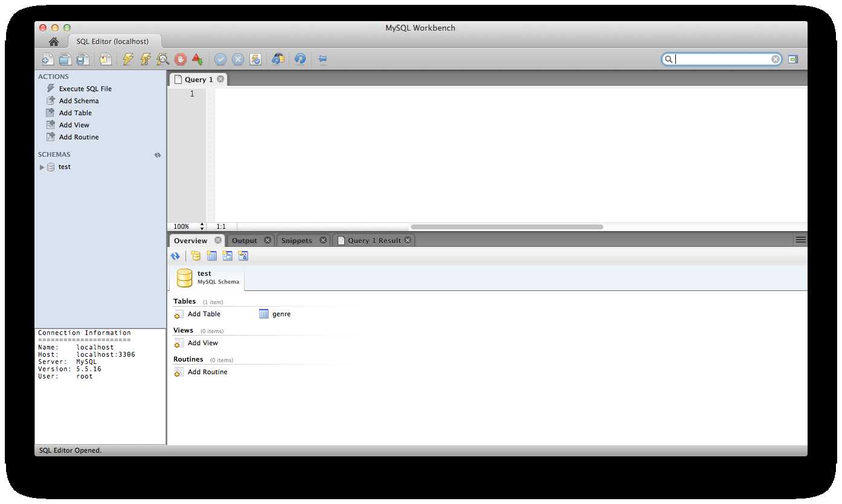Close the Snippets tab
Viewport: 842px width, 504px height.
(x=323, y=240)
